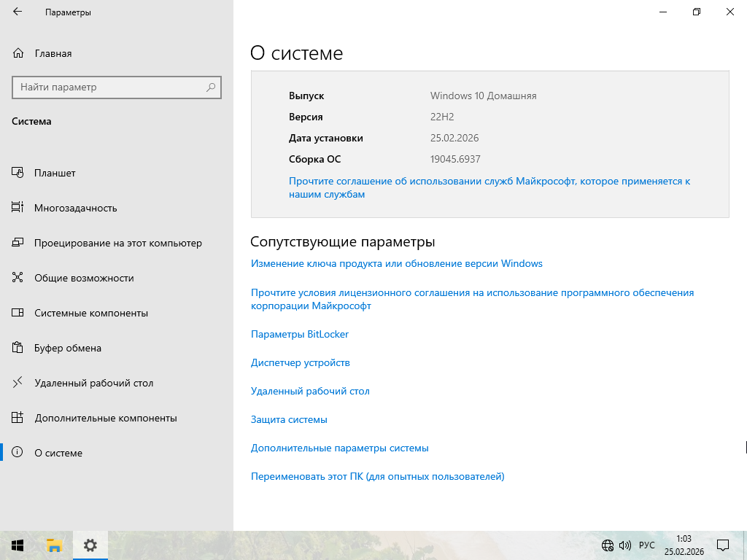Open Home (Главная) via house icon

click(18, 53)
